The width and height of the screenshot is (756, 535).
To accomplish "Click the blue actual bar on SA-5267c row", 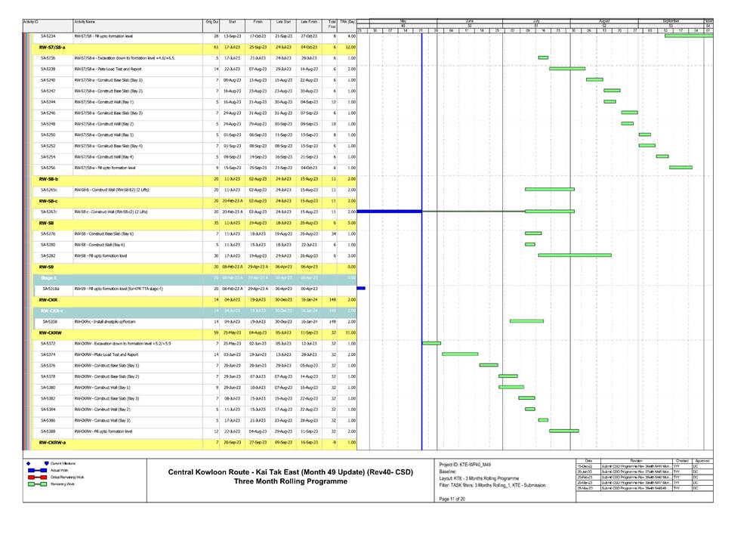I will click(x=388, y=212).
